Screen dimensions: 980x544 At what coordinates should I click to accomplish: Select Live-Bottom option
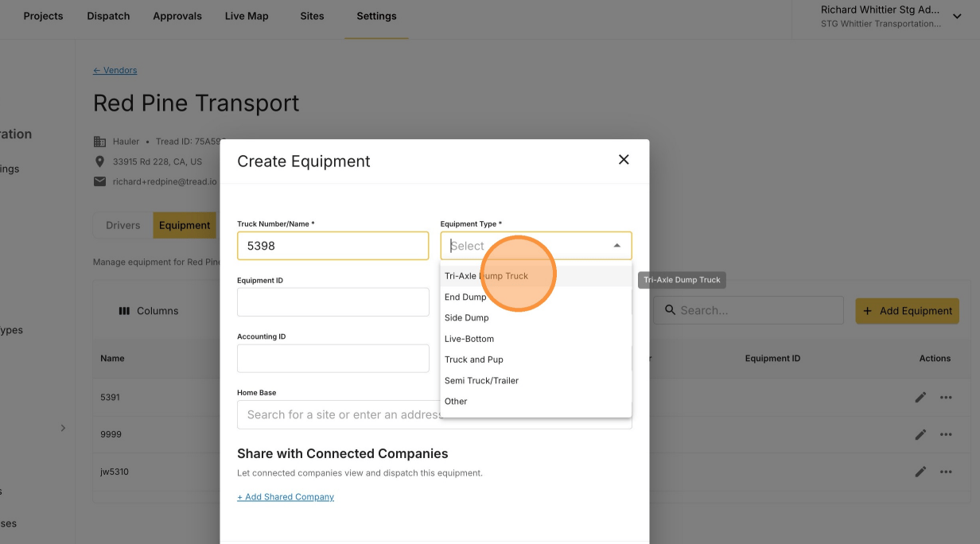pos(536,339)
